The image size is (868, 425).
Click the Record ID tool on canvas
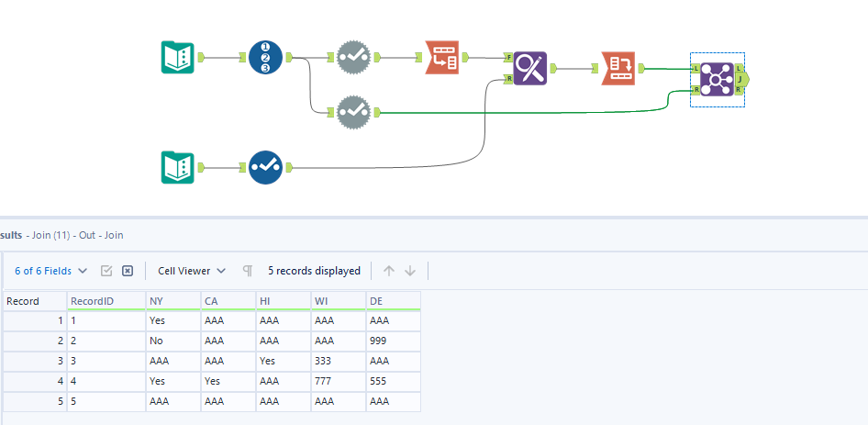(x=265, y=58)
